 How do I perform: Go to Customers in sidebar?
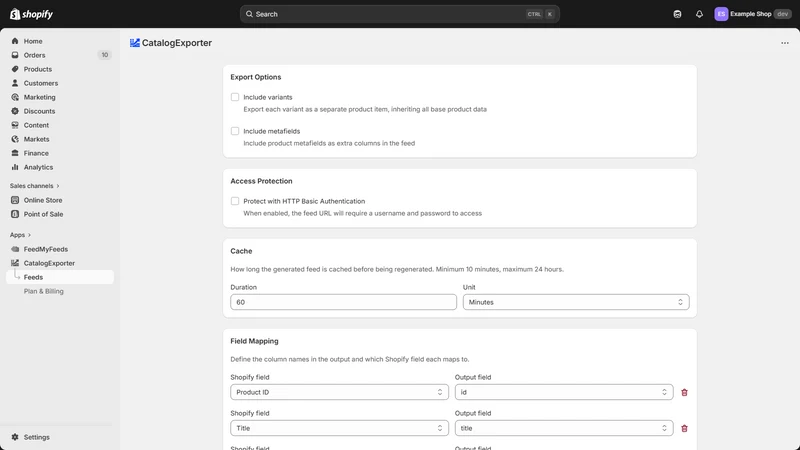click(x=41, y=83)
